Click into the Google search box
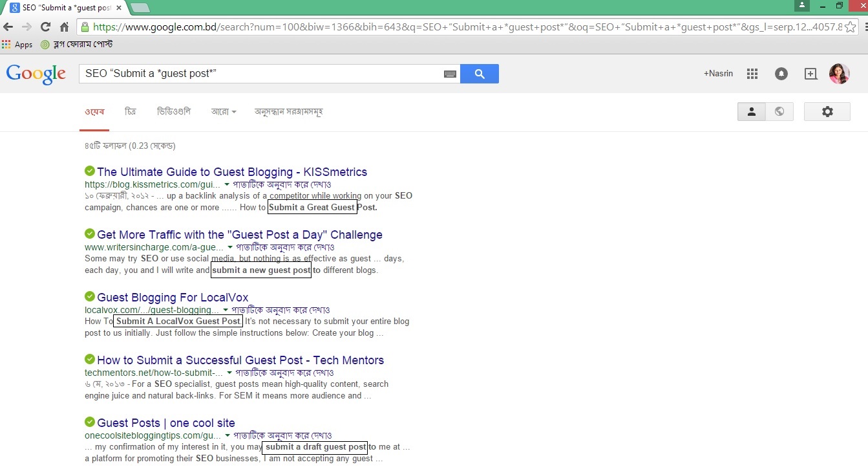This screenshot has width=868, height=469. [260, 74]
